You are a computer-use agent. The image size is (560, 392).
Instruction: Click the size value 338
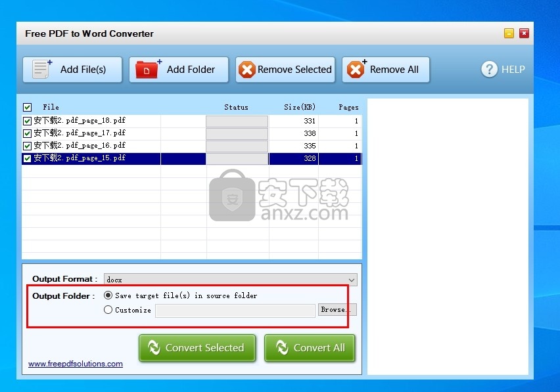pos(310,133)
